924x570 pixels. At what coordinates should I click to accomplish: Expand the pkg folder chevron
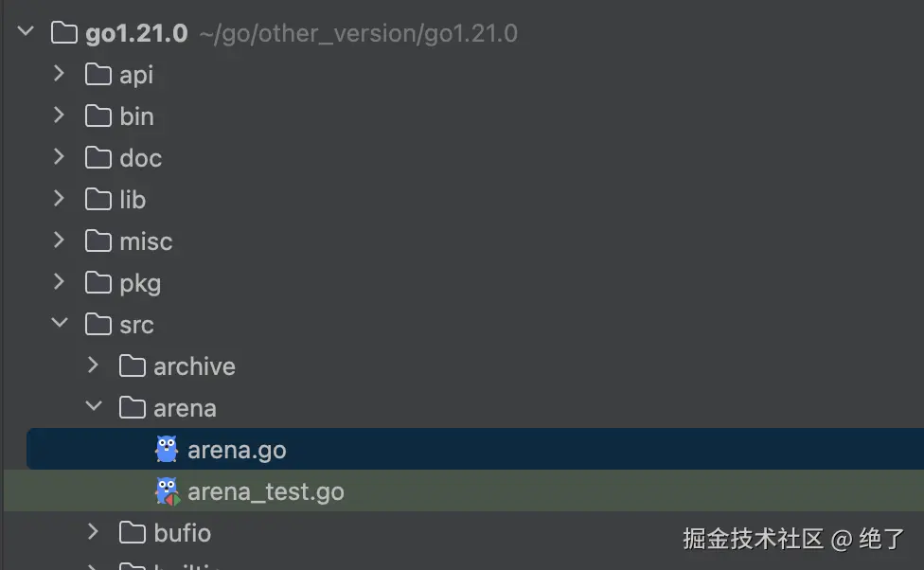click(60, 283)
